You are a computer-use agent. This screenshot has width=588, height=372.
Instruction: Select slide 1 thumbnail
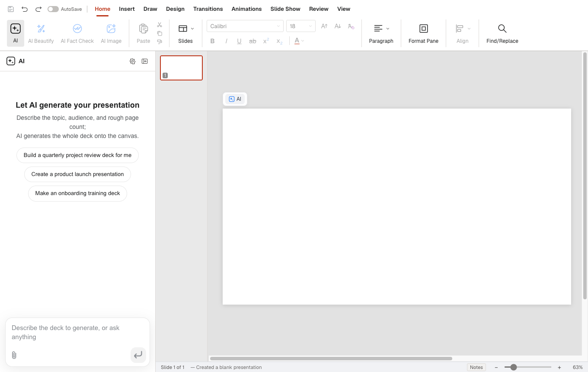point(181,68)
